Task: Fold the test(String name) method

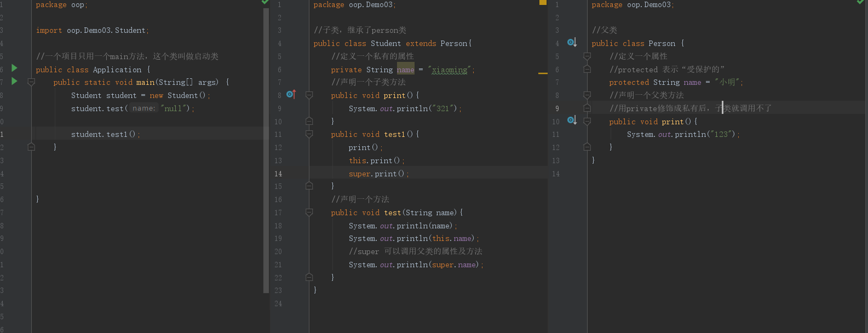Action: 309,213
